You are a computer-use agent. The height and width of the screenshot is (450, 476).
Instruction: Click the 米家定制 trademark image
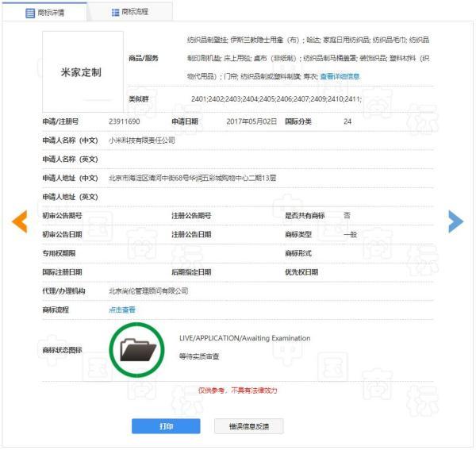[x=83, y=71]
